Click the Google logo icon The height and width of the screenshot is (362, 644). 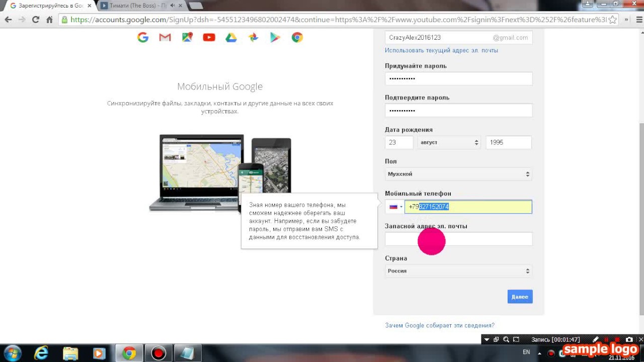coord(143,37)
